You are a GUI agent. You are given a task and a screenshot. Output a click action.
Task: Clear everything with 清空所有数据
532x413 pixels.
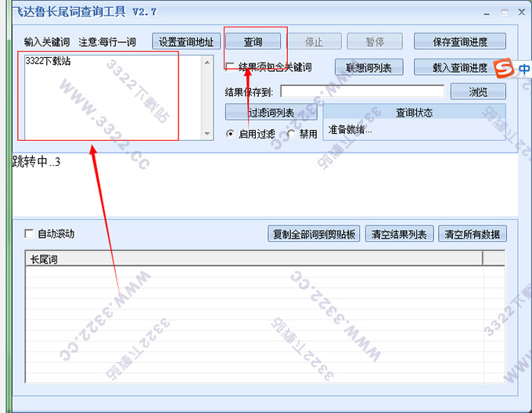[473, 234]
